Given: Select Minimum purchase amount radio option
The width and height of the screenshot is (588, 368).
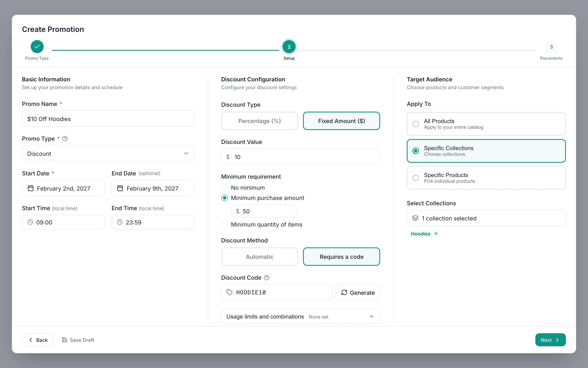Looking at the screenshot, I should (225, 198).
